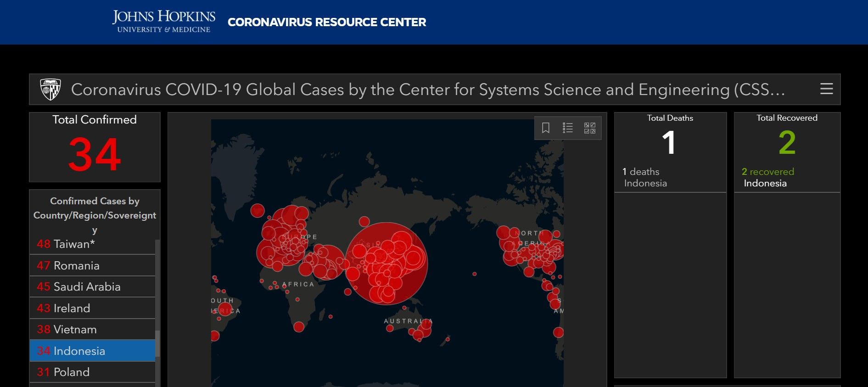Open the basemap gallery grid icon
Viewport: 868px width, 387px height.
[x=590, y=128]
